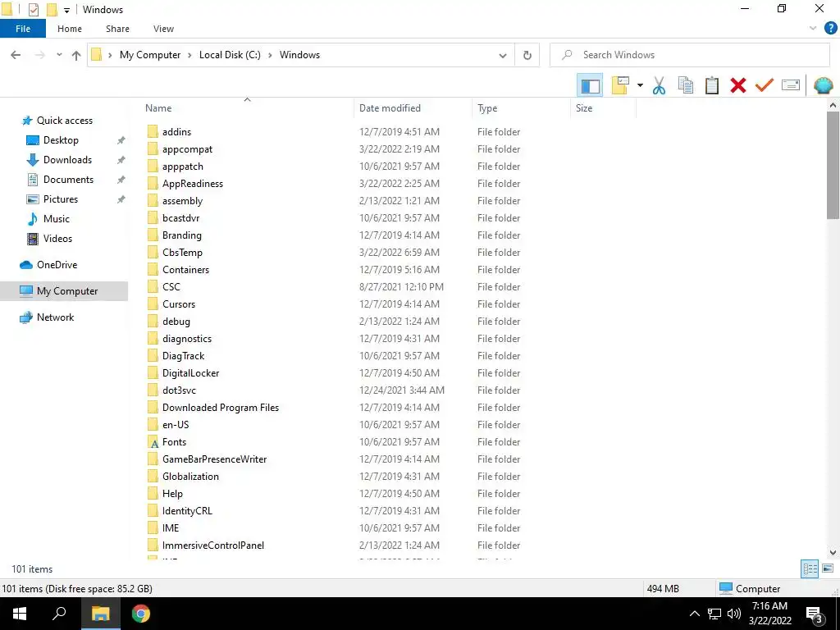
Task: Click the vertical scrollbar thumb
Action: click(x=833, y=166)
